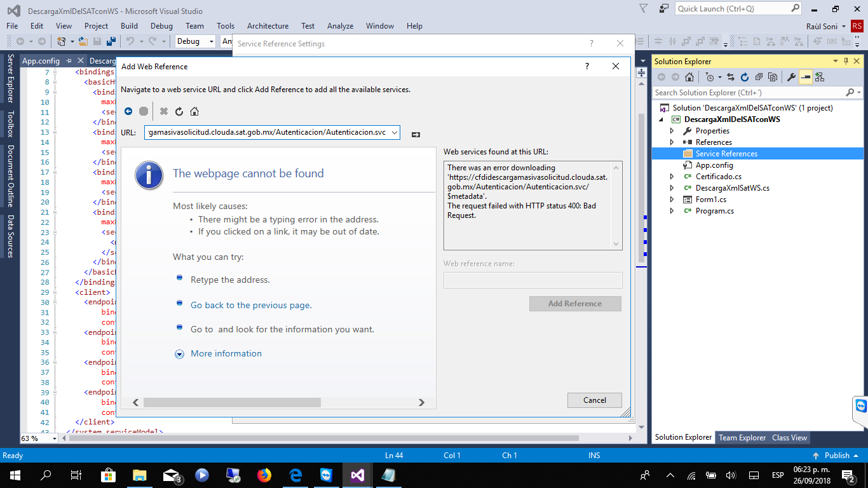This screenshot has width=868, height=488.
Task: Click the Send Feedback icon near Quick Launch
Action: click(x=664, y=8)
